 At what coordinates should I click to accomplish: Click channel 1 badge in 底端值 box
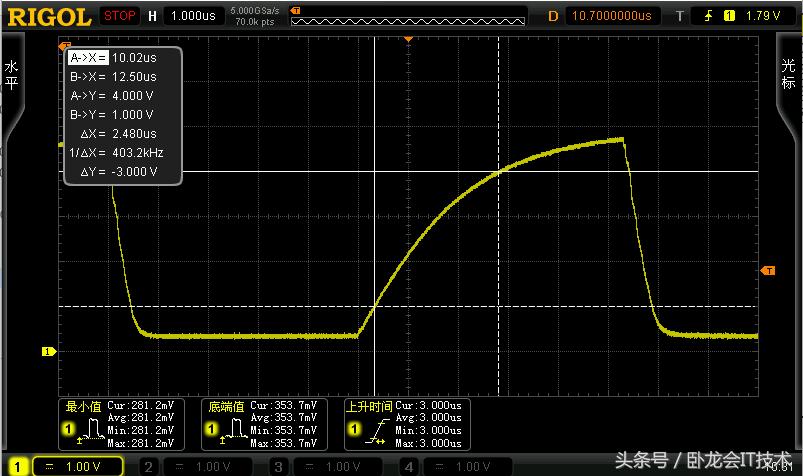211,428
